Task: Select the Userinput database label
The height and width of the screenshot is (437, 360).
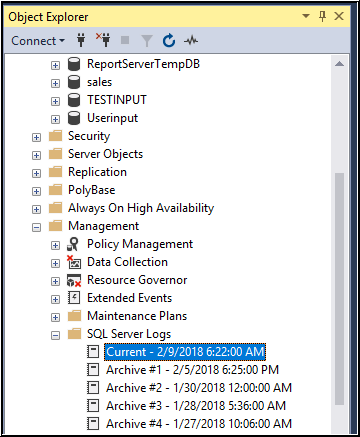Action: (112, 118)
